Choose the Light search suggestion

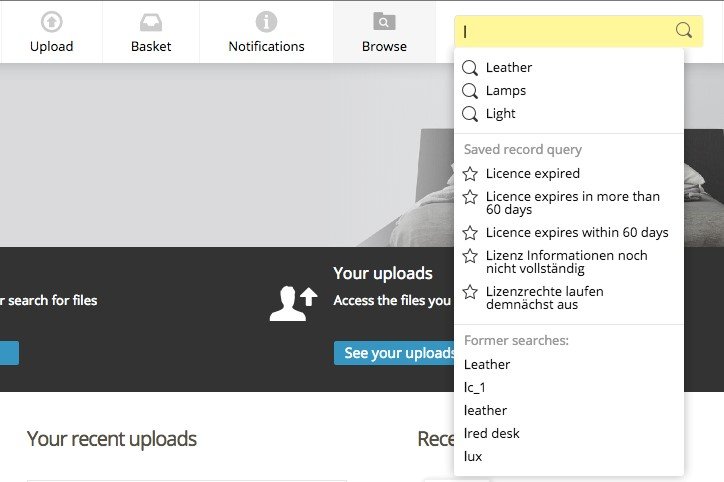(x=501, y=114)
